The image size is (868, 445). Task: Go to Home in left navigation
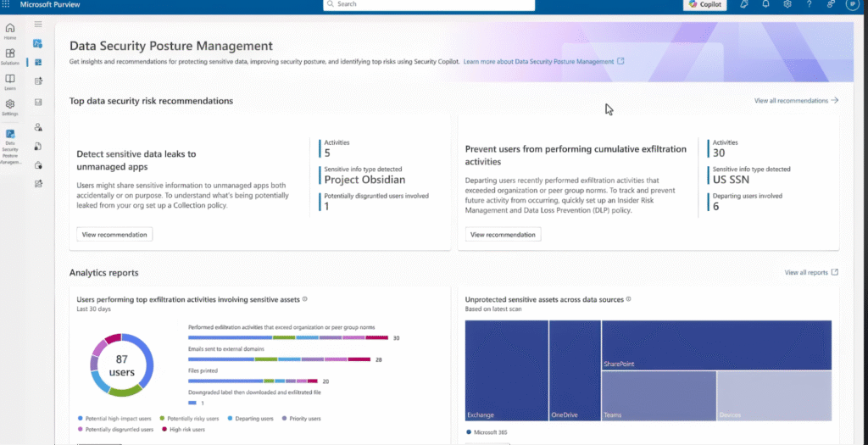click(x=10, y=31)
